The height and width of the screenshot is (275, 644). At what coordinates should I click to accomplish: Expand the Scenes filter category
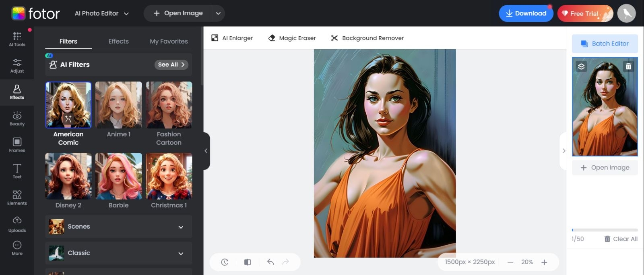pos(119,227)
